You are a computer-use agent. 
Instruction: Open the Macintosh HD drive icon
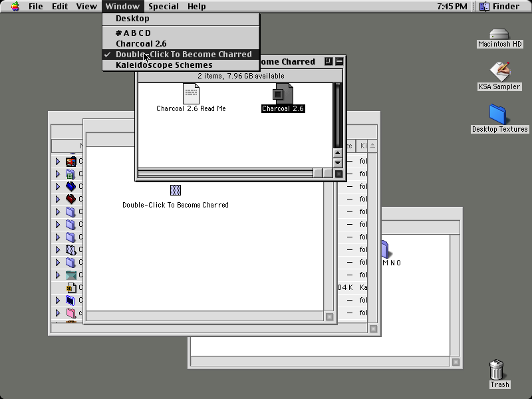pos(499,34)
